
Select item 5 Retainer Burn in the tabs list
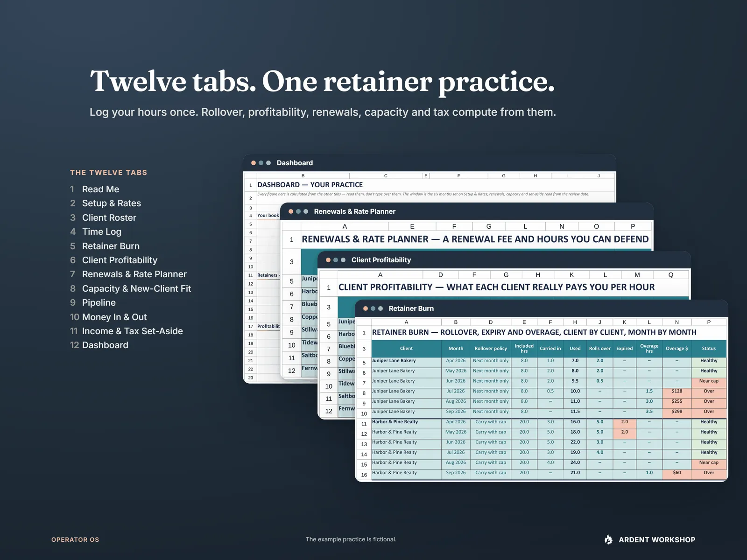pos(111,246)
